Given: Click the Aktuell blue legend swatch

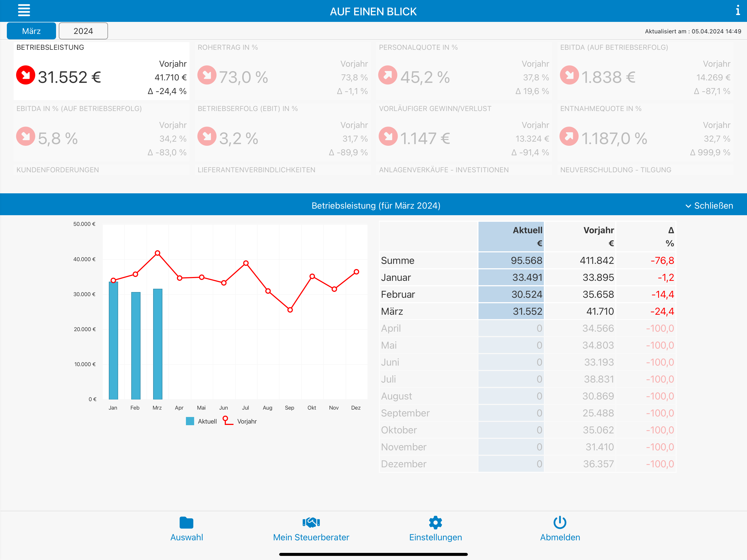Looking at the screenshot, I should [x=190, y=421].
